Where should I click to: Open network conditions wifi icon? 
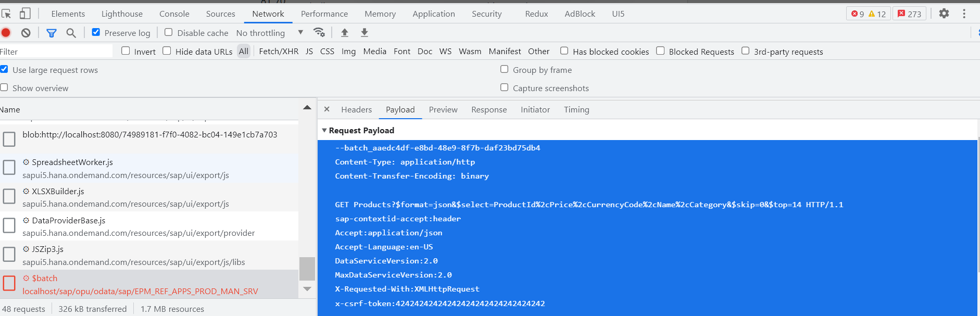pyautogui.click(x=319, y=32)
